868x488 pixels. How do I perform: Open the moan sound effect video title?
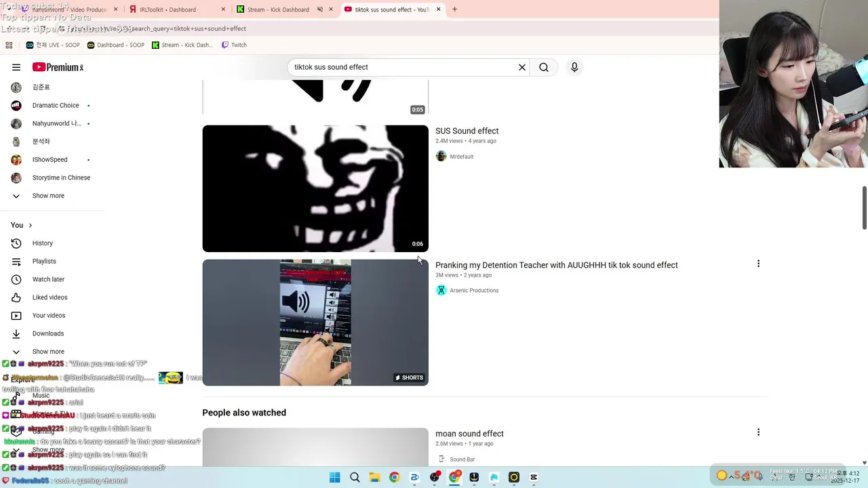pos(469,434)
